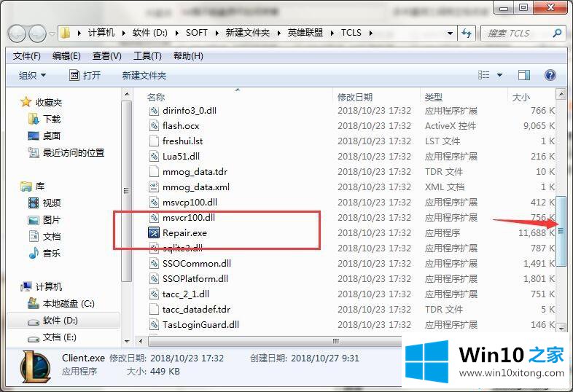
Task: Select the msvcp100.dll file
Action: pos(190,203)
